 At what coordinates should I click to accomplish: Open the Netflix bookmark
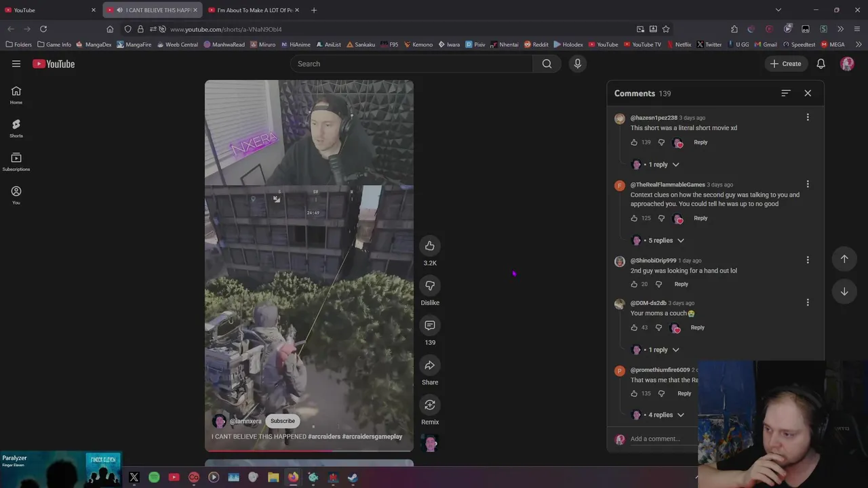[x=679, y=45]
